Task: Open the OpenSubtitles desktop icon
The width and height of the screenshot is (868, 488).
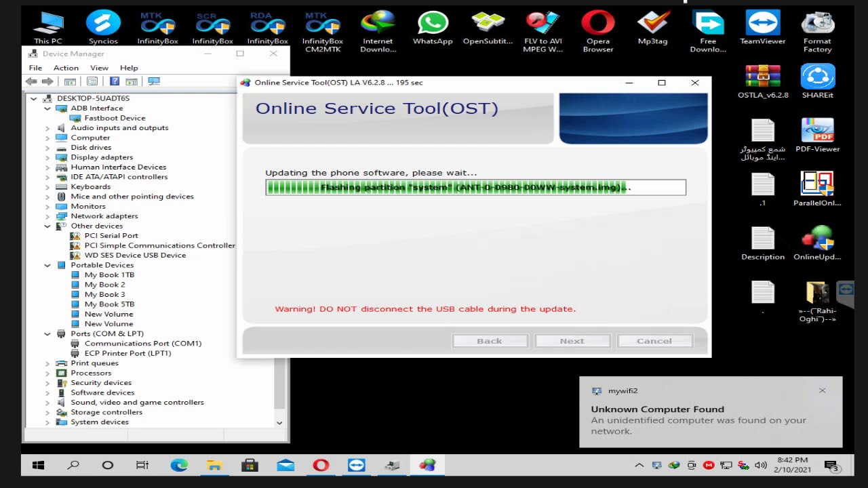Action: [x=488, y=28]
